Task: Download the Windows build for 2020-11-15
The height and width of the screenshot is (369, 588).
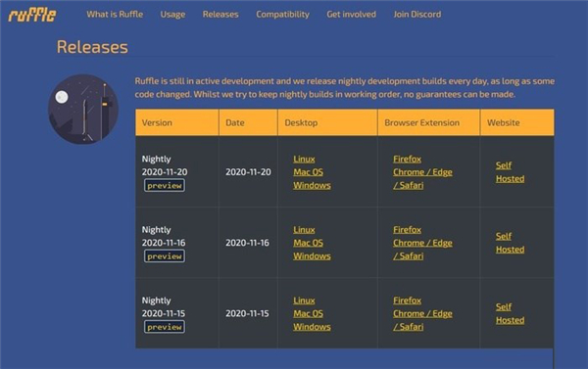Action: pyautogui.click(x=312, y=327)
